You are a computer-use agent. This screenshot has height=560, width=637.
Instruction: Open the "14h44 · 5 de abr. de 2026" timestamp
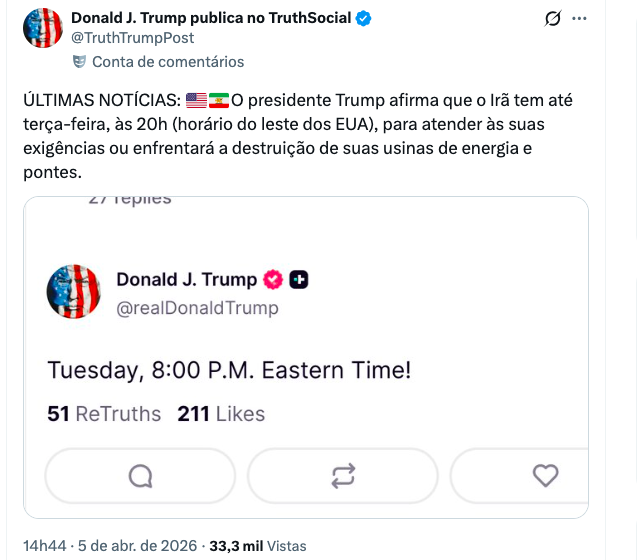[x=109, y=546]
